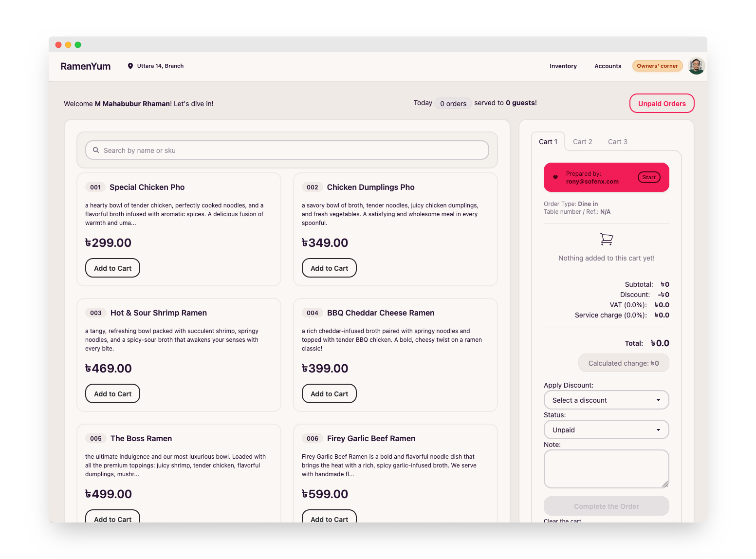Screen dimensions: 756x559
Task: Click the search magnifier icon
Action: pyautogui.click(x=96, y=150)
